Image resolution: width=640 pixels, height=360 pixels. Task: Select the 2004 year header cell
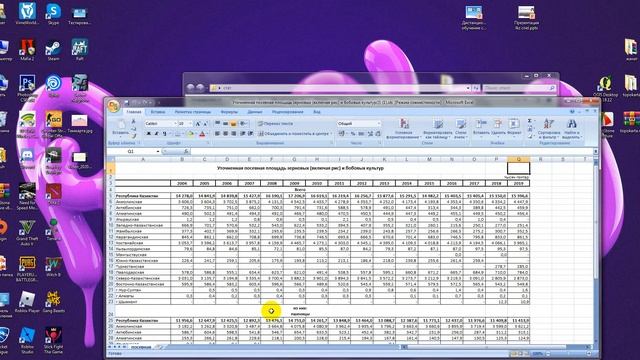182,183
